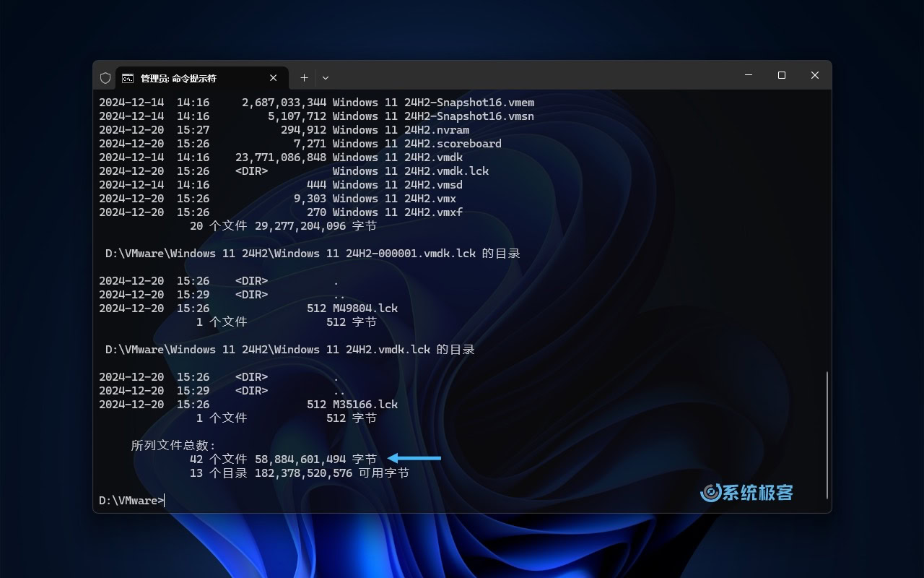Click the 所列文件总数 heading
This screenshot has height=578, width=924.
point(173,446)
